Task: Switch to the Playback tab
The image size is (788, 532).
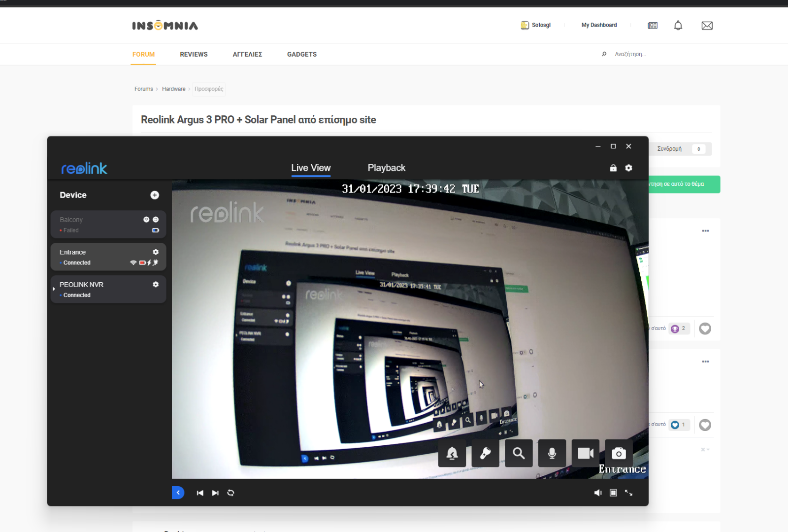Action: (386, 168)
